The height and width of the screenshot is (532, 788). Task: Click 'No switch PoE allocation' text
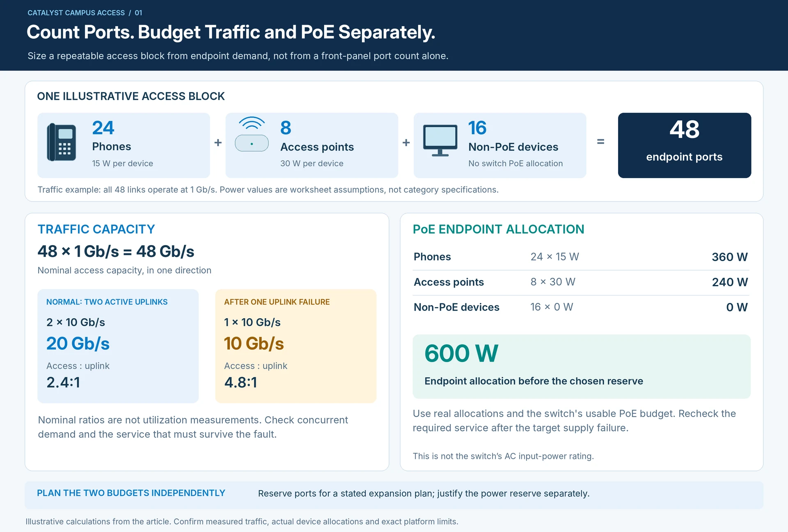point(515,163)
